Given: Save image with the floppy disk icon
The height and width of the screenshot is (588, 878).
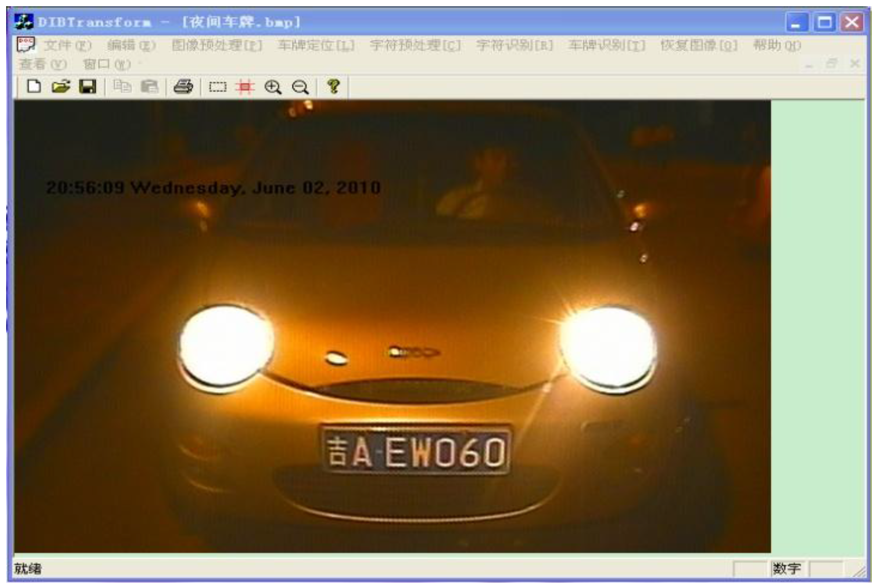Looking at the screenshot, I should pyautogui.click(x=88, y=86).
